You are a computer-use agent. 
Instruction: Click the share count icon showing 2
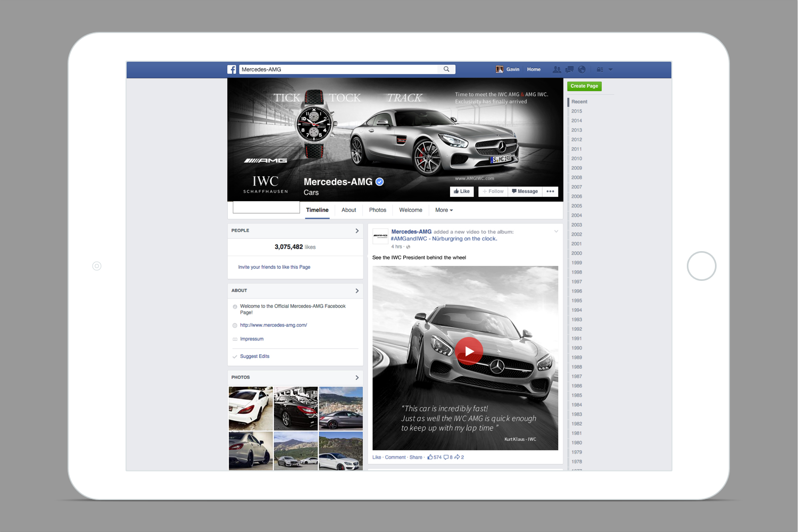pyautogui.click(x=457, y=457)
